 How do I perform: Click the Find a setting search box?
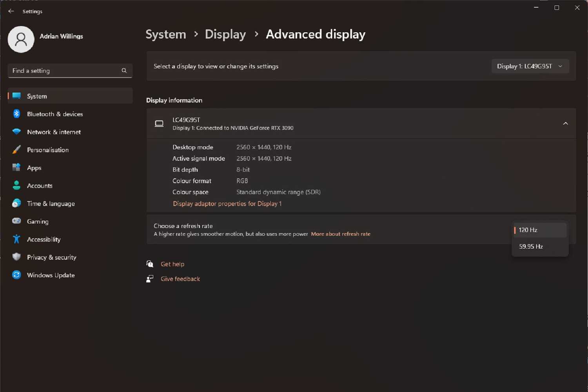65,71
